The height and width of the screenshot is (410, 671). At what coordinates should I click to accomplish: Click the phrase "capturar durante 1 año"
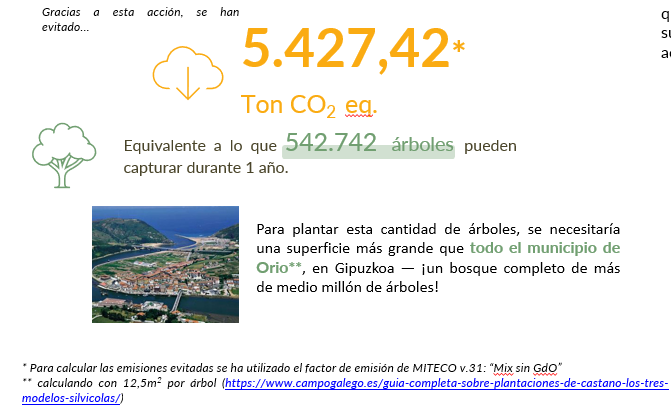tap(205, 168)
